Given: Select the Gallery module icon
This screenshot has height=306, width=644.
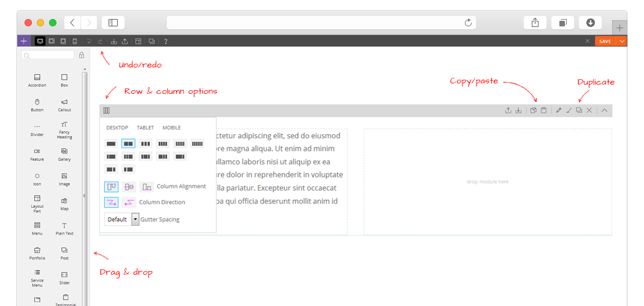Looking at the screenshot, I should [x=64, y=151].
